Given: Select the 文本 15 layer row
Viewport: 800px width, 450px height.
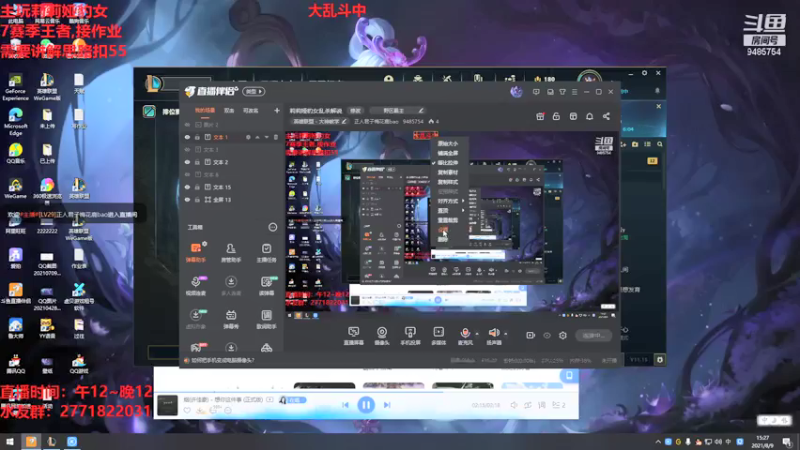Looking at the screenshot, I should coord(232,187).
